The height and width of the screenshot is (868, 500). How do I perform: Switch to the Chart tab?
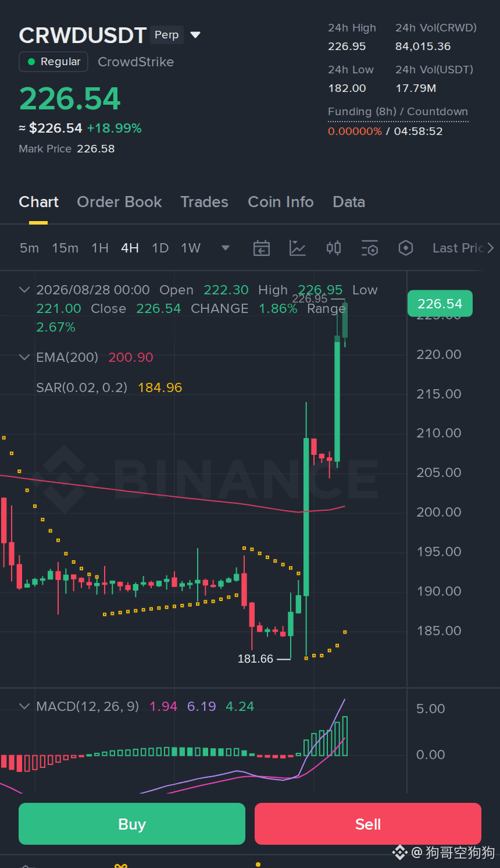click(38, 202)
